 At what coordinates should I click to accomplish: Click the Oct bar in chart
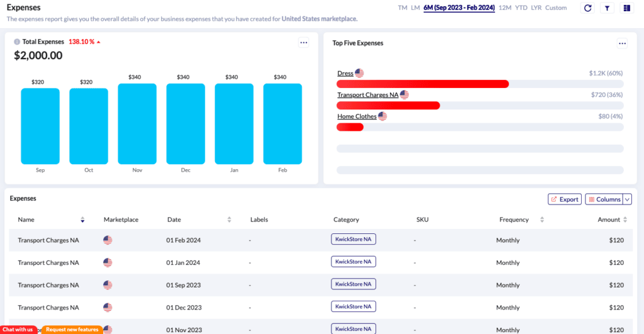[89, 126]
